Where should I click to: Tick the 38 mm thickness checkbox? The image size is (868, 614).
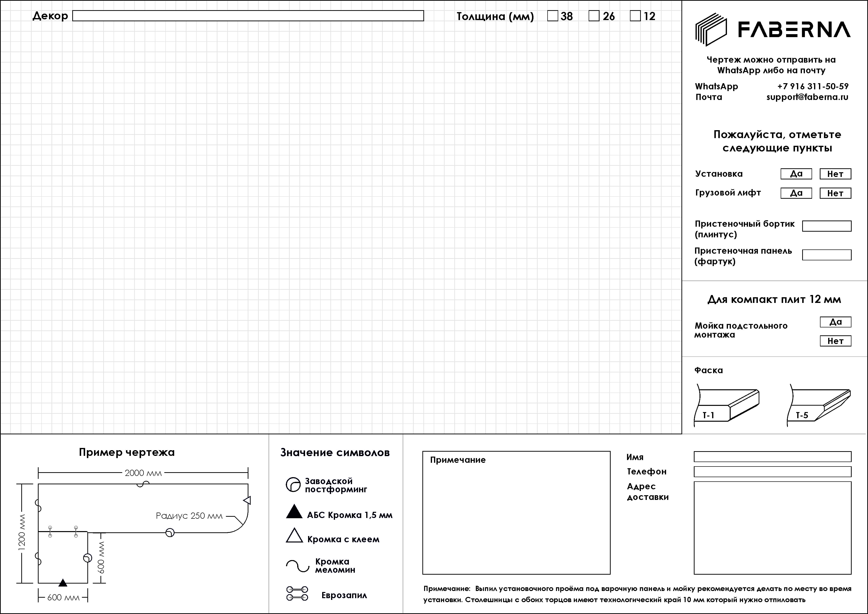point(553,16)
